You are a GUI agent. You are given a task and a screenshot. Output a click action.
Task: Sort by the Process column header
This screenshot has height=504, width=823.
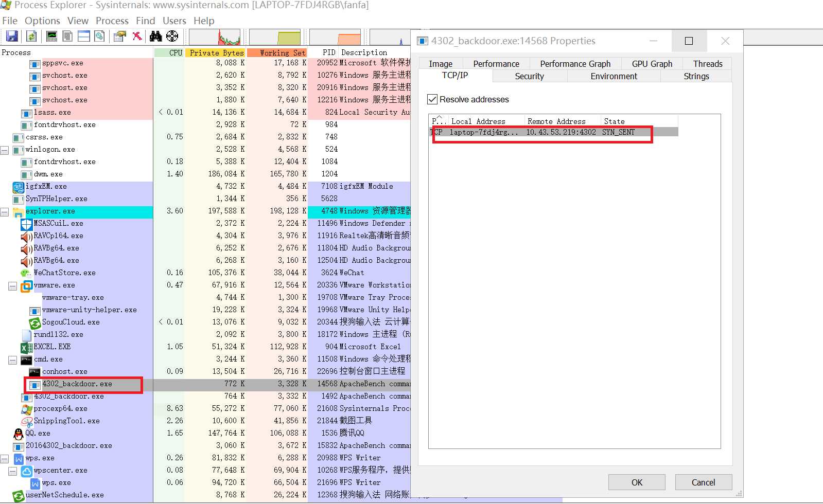tap(76, 52)
